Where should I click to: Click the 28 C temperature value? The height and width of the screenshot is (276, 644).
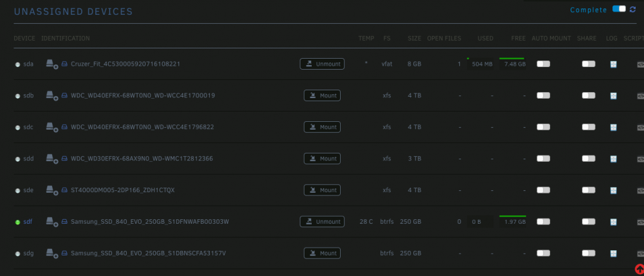coord(366,222)
